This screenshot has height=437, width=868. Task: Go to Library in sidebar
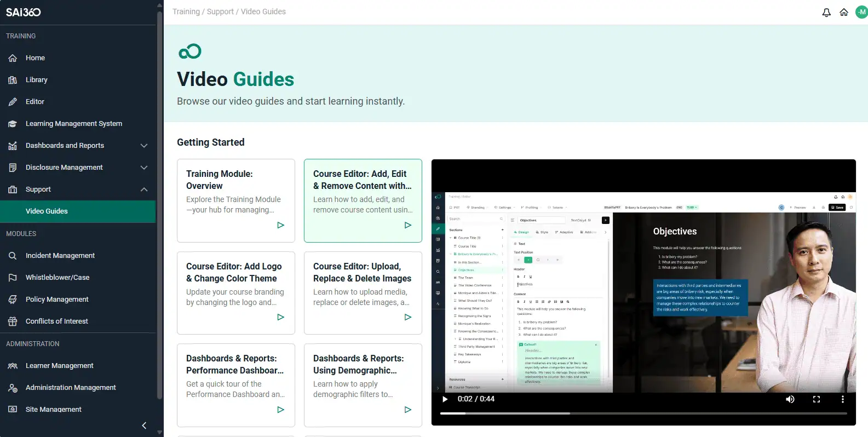(x=37, y=80)
